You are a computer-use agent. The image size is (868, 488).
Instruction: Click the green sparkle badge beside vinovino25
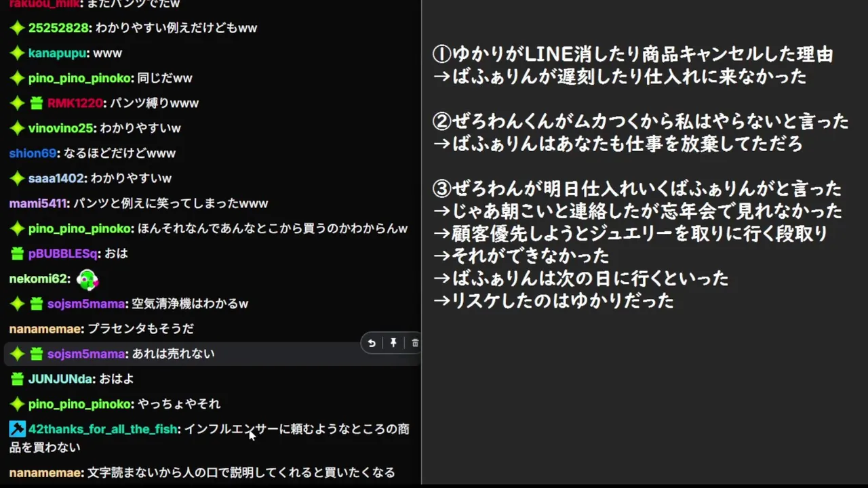click(x=17, y=128)
